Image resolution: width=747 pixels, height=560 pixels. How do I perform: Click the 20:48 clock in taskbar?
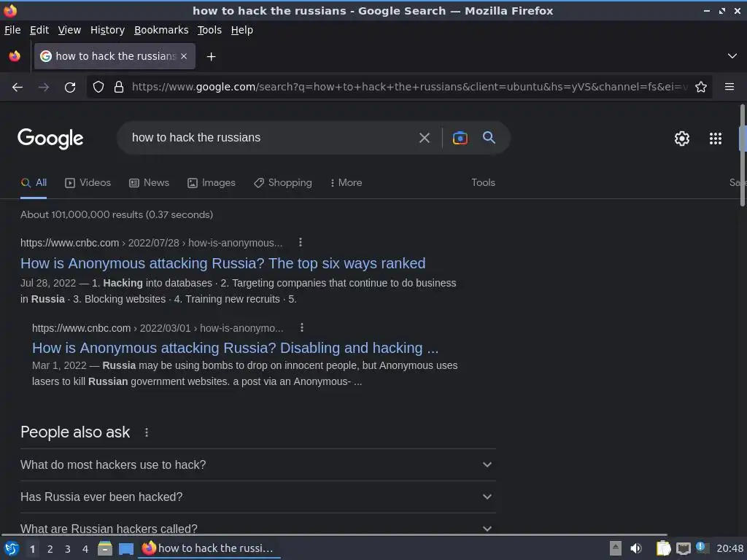729,548
